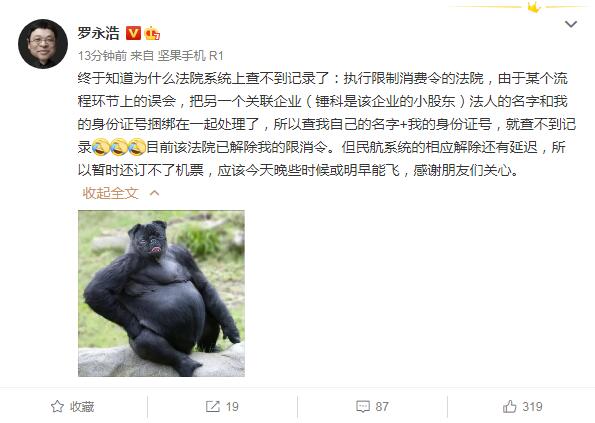Viewport: 595px width, 423px height.
Task: Click the repost arrow icon
Action: 212,406
